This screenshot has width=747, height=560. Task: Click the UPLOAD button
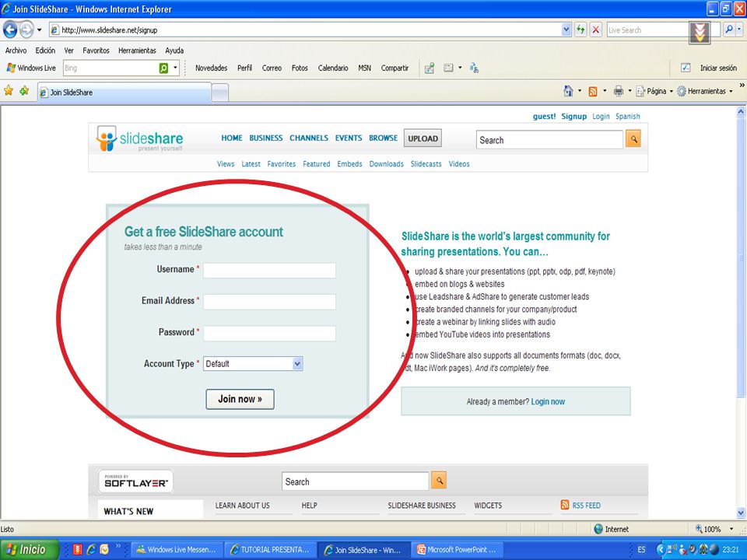pos(423,138)
